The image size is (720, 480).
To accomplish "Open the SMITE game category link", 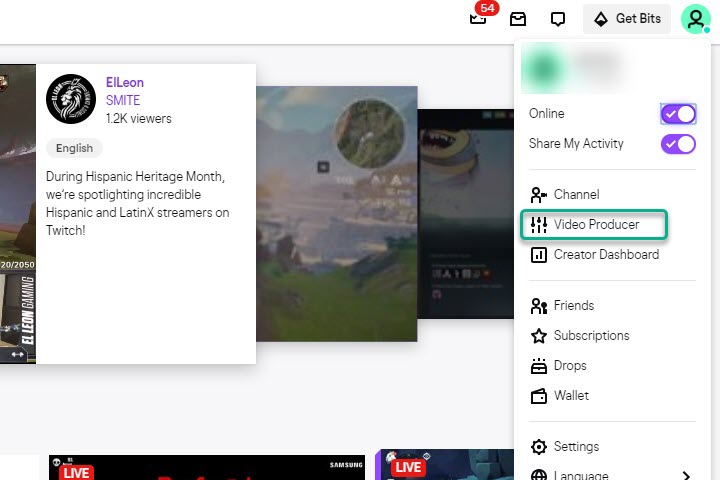I will tap(123, 100).
